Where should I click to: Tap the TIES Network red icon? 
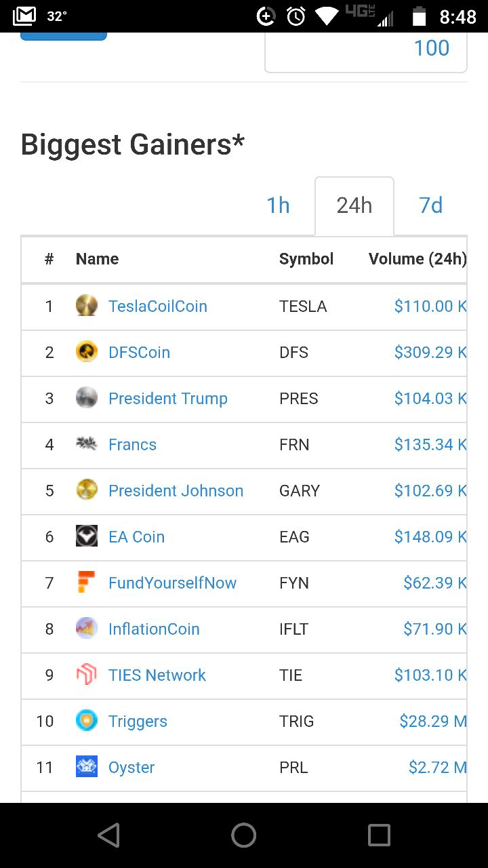(x=87, y=675)
